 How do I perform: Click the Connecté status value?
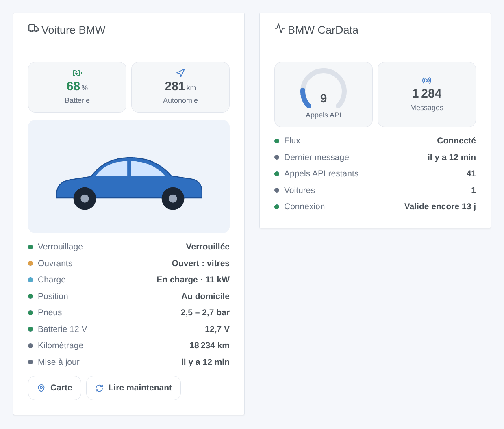pyautogui.click(x=456, y=141)
